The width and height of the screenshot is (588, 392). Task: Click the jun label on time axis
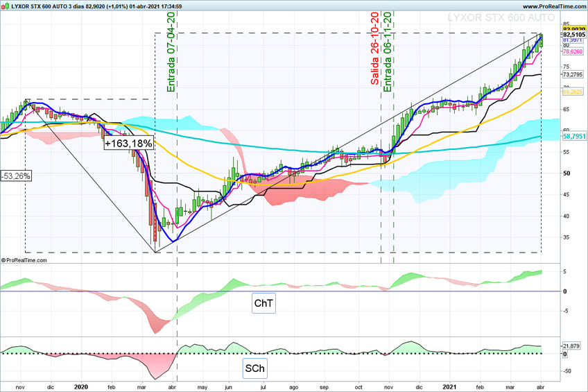tap(228, 387)
